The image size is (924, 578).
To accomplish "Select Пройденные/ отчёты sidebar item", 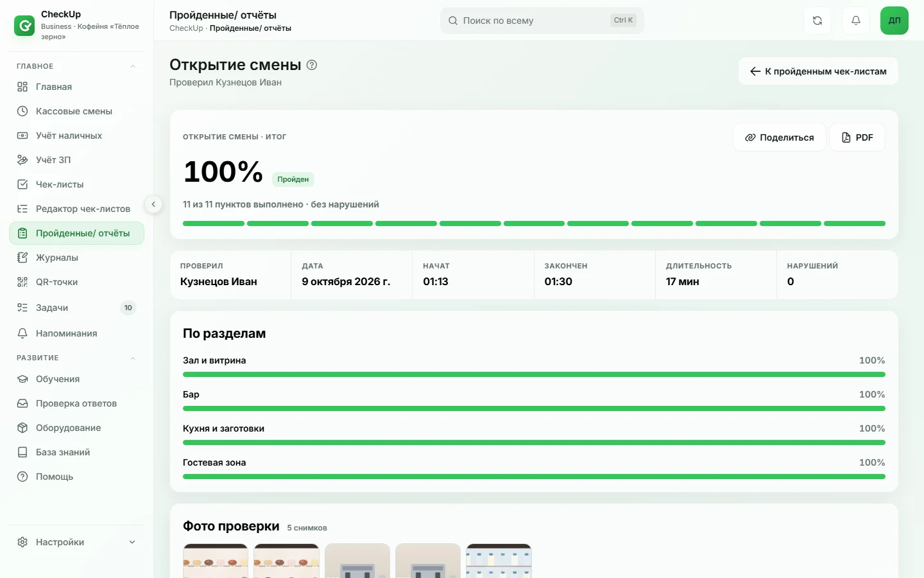I will coord(76,233).
